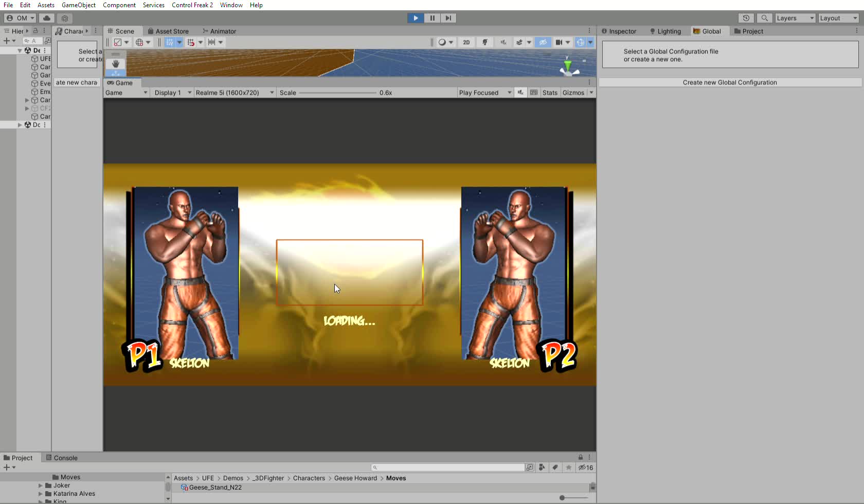Image resolution: width=864 pixels, height=504 pixels.
Task: Click the handle rotation (Global) globe icon
Action: (x=139, y=43)
